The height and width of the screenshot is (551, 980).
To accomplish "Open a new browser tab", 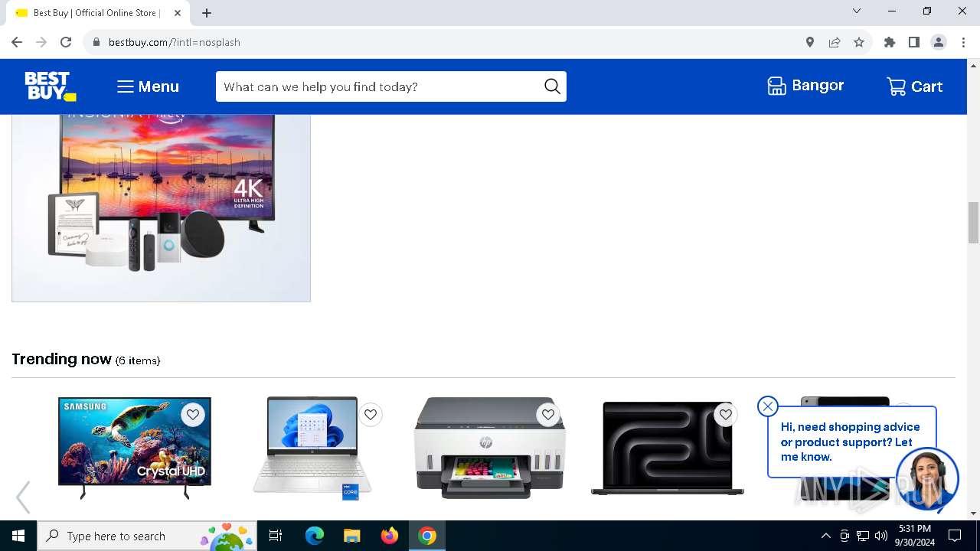I will (x=207, y=13).
